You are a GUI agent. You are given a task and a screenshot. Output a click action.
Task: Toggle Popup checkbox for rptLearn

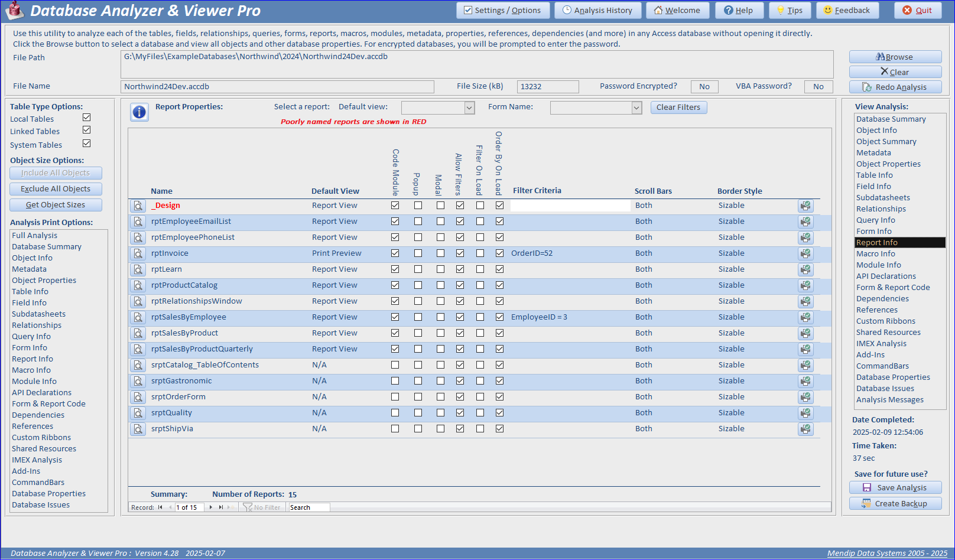418,269
